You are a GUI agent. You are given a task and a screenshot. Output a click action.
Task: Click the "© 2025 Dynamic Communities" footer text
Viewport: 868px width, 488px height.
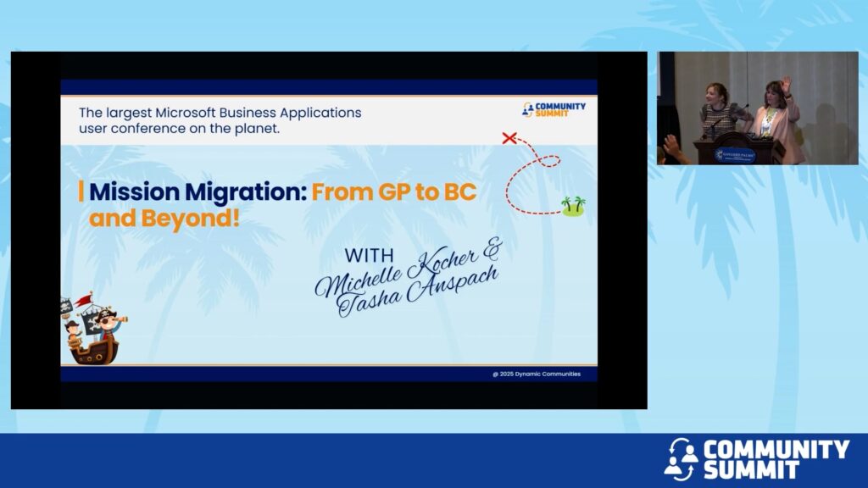pos(537,374)
